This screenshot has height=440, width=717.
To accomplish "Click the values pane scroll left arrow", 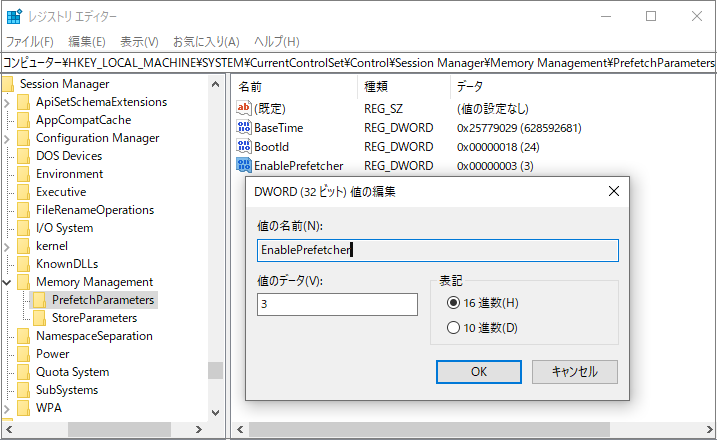I will (x=240, y=429).
